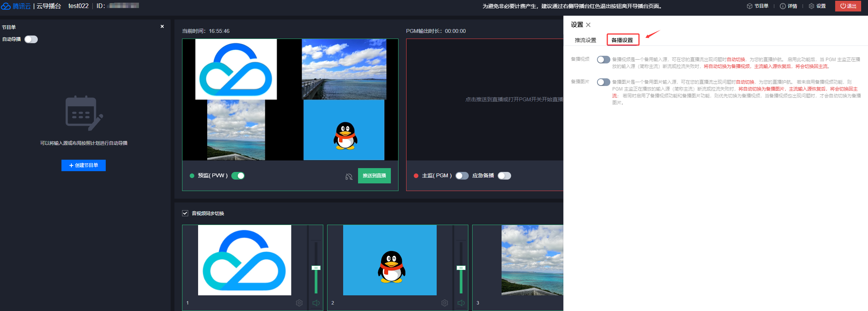Enable the 应急备播 switch
This screenshot has height=311, width=868.
pos(504,176)
